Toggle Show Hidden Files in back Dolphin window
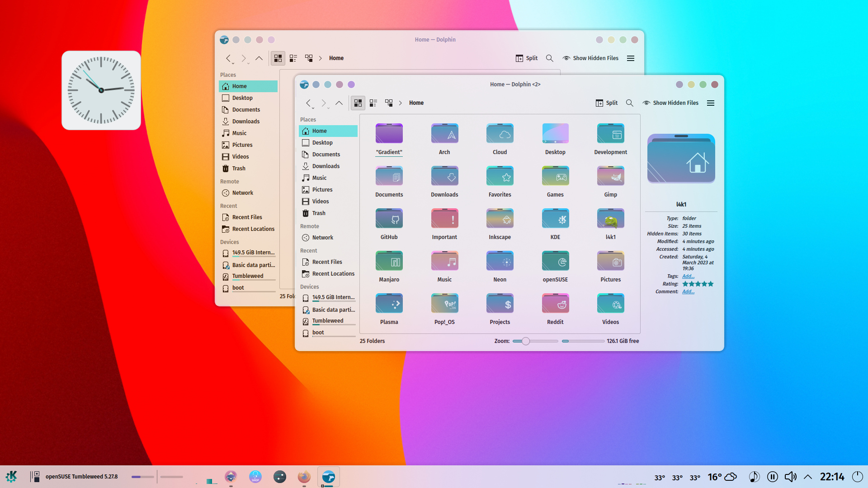Image resolution: width=868 pixels, height=488 pixels. 590,58
